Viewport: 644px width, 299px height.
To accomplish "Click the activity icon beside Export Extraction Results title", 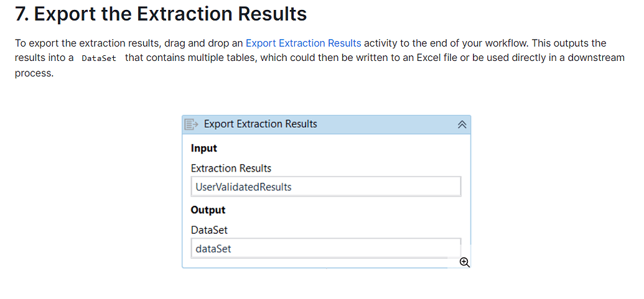I will point(192,124).
